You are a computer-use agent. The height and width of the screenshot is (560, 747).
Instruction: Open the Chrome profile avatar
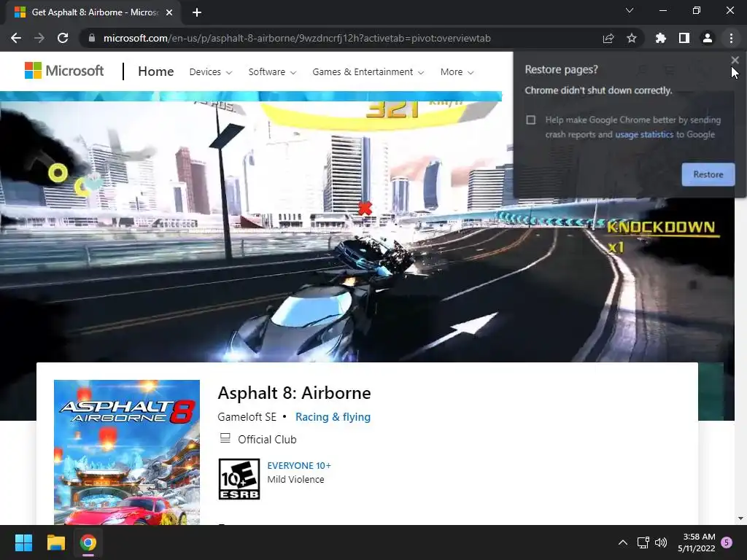[x=708, y=38]
